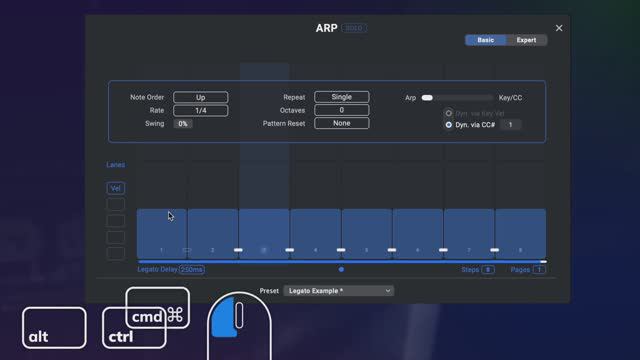
Task: Switch to the Basic tab
Action: (486, 40)
